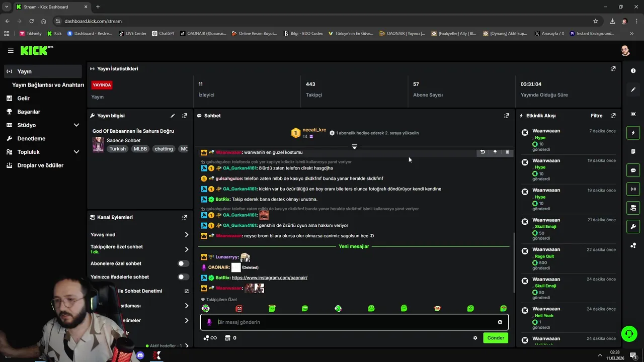Open Takipçilere özel sohbet settings chevron
The height and width of the screenshot is (362, 644).
point(187,249)
